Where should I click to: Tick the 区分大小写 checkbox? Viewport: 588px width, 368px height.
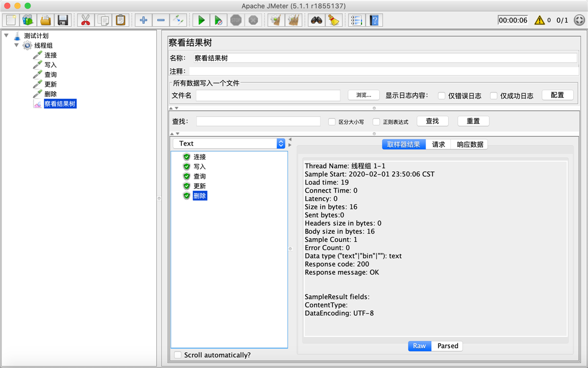(x=331, y=122)
